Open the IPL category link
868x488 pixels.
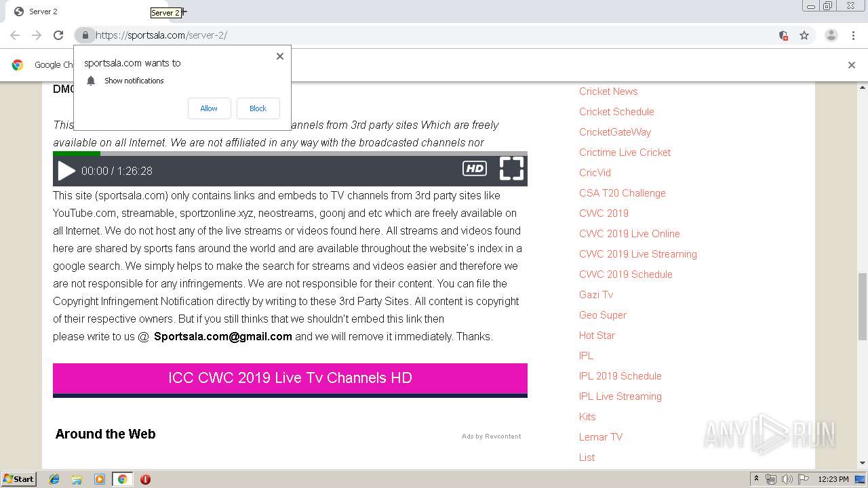tap(586, 356)
